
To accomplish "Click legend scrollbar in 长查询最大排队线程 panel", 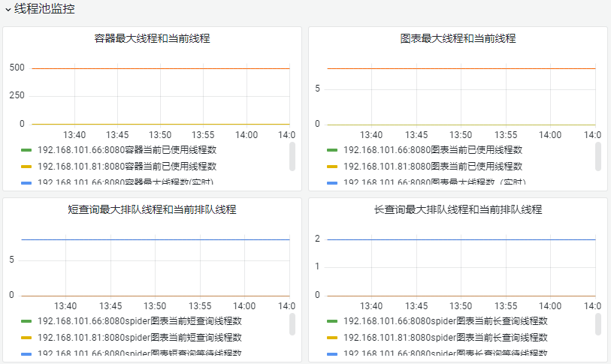I will pos(598,325).
